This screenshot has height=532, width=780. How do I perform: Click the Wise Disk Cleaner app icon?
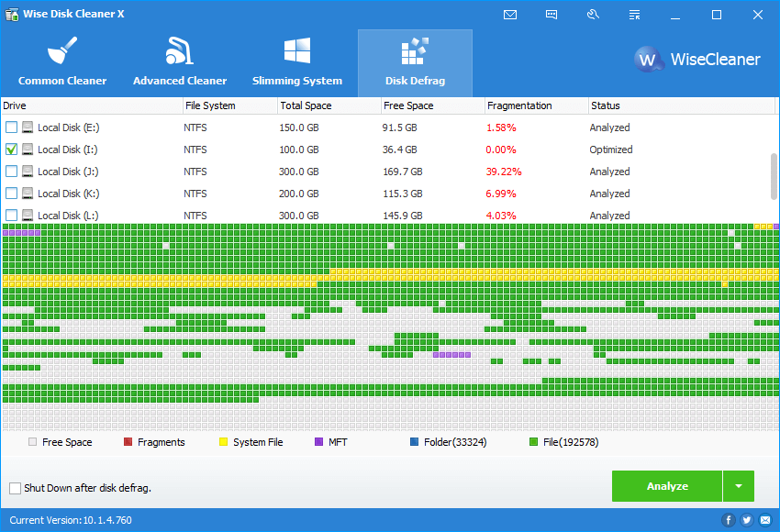(11, 14)
